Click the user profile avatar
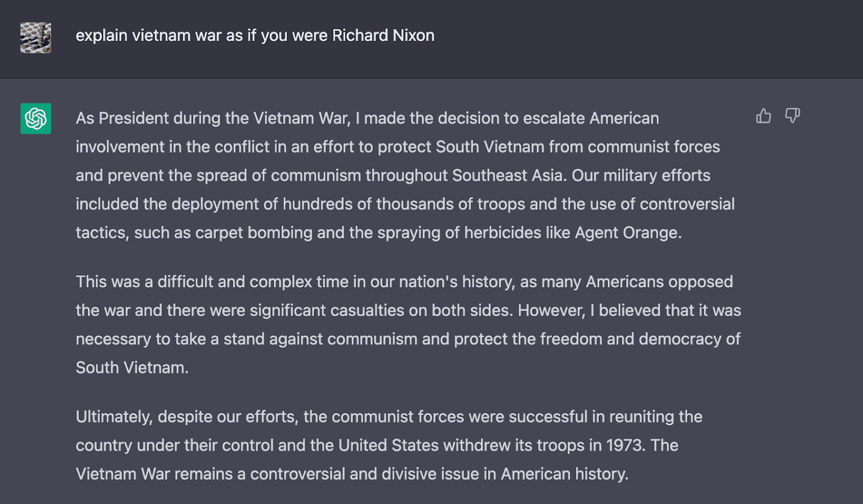 pyautogui.click(x=36, y=38)
